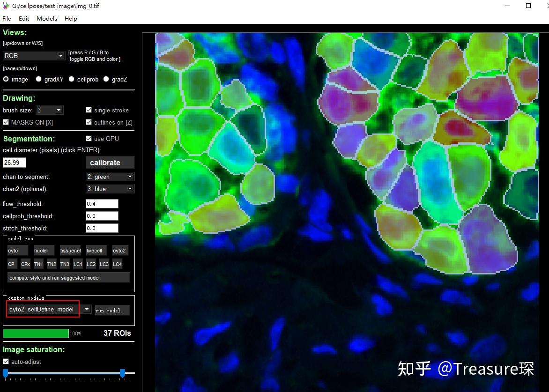Select the TN2 model
The height and width of the screenshot is (392, 549).
[x=52, y=264]
